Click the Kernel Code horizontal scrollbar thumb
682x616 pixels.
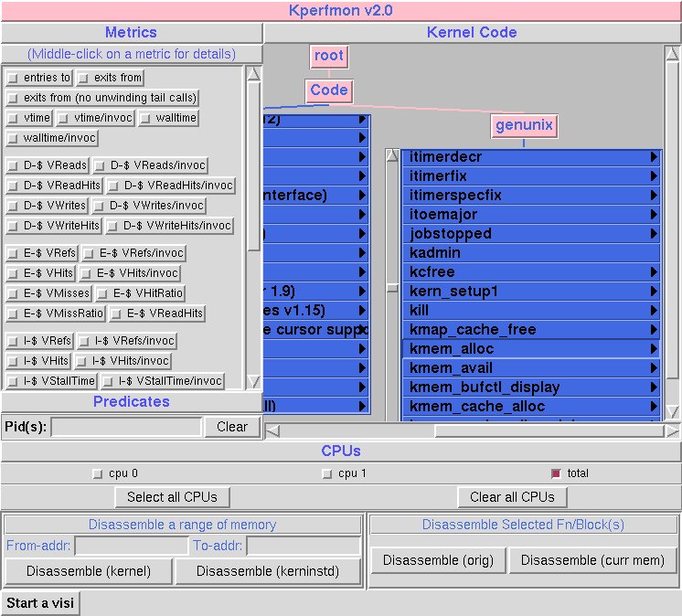549,431
